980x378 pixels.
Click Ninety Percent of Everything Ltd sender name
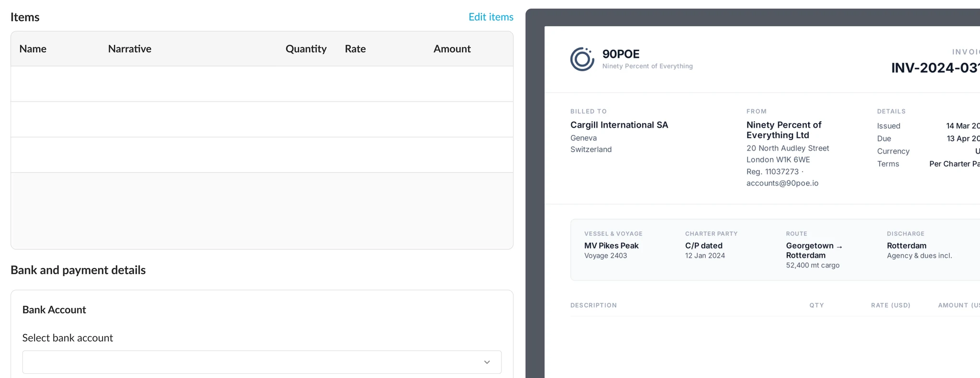pyautogui.click(x=784, y=130)
